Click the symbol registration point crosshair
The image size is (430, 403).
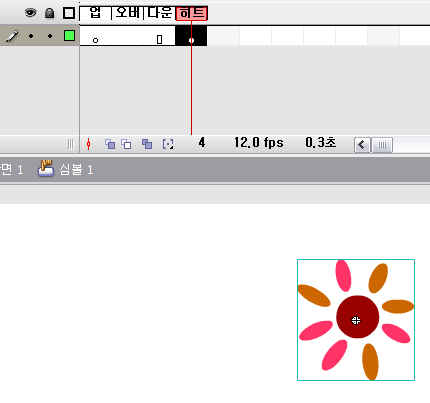356,321
